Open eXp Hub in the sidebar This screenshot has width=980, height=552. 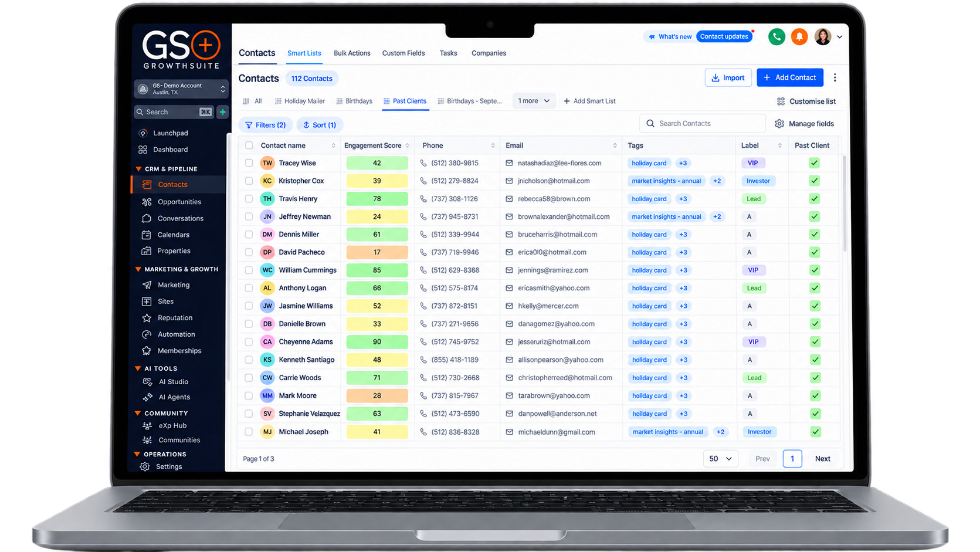pos(172,426)
